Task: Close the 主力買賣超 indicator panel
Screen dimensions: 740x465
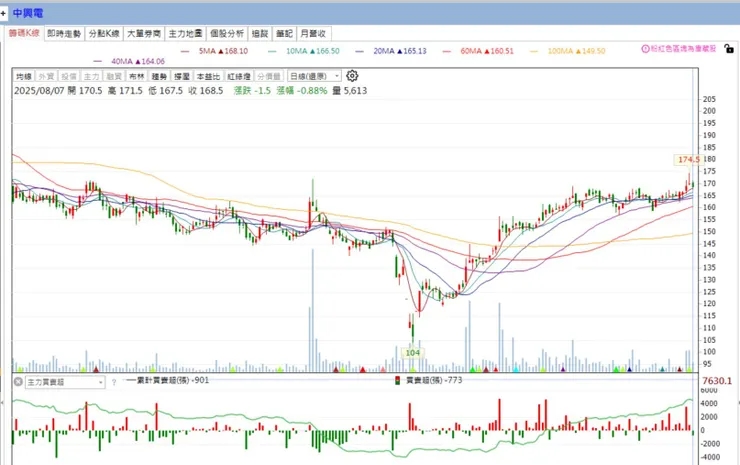Action: coord(18,381)
